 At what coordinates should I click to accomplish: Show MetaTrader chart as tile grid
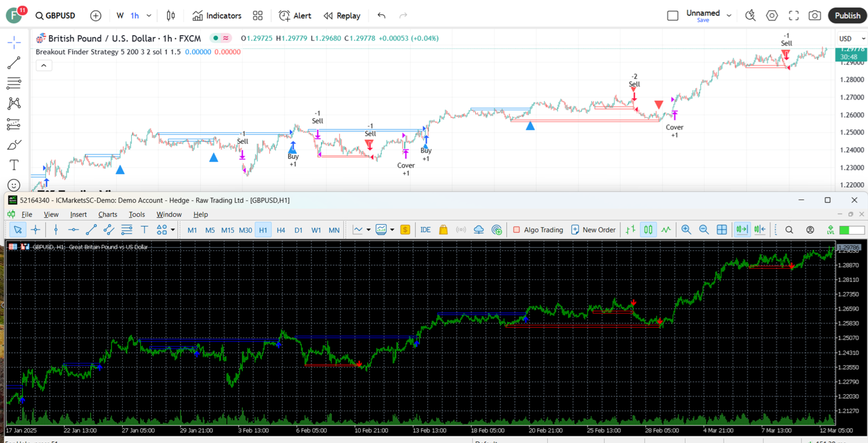tap(722, 229)
